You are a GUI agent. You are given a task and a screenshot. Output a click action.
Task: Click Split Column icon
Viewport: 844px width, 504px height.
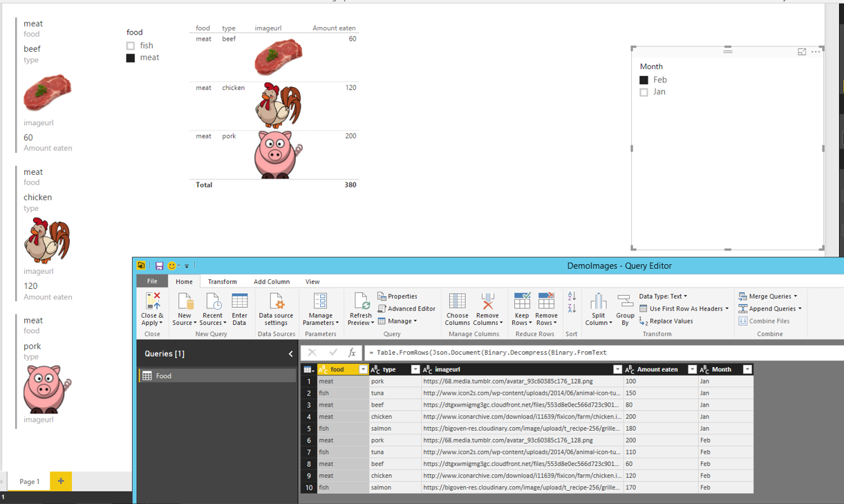point(598,301)
